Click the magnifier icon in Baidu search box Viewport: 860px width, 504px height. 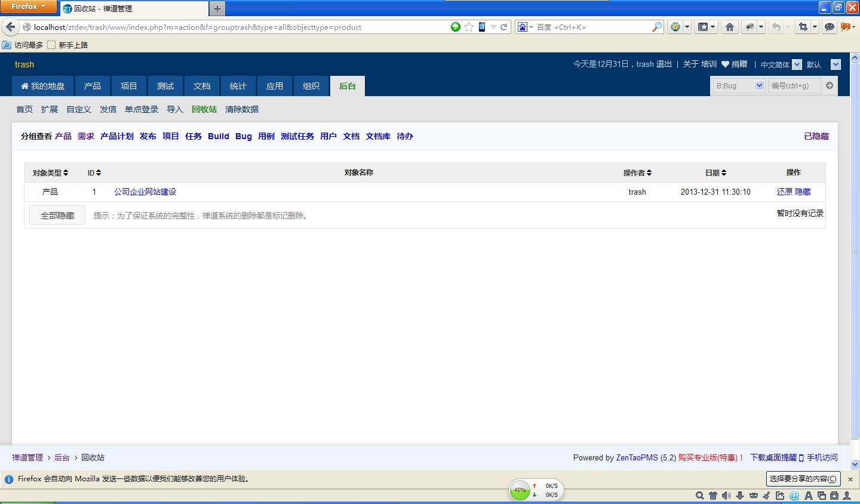coord(657,27)
